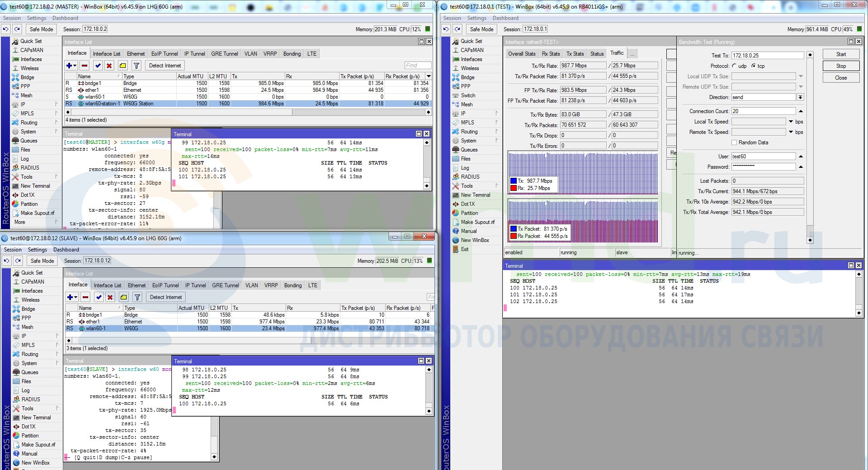Click Make Supout.rif in MASTER window

coord(37,213)
